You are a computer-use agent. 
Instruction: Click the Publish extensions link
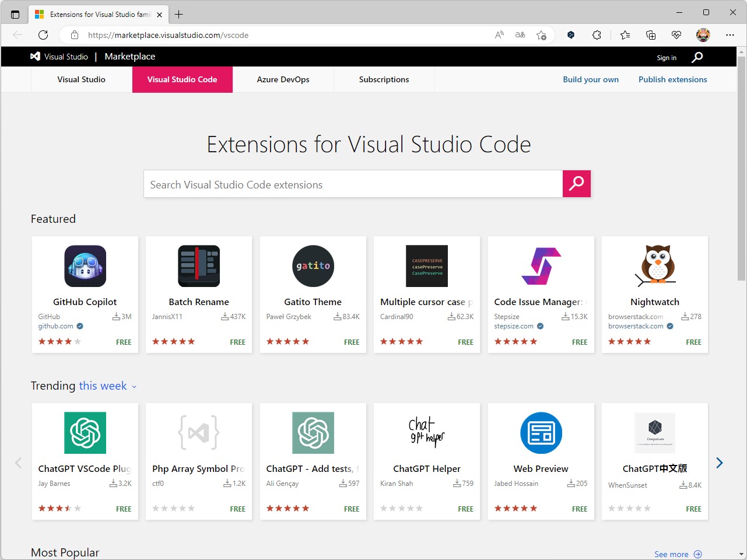coord(672,79)
